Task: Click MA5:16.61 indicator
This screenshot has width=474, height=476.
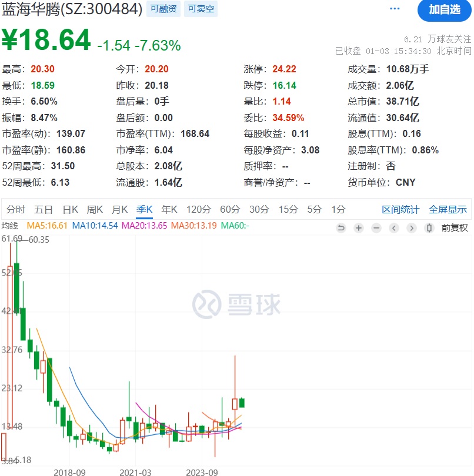Action: click(x=47, y=226)
